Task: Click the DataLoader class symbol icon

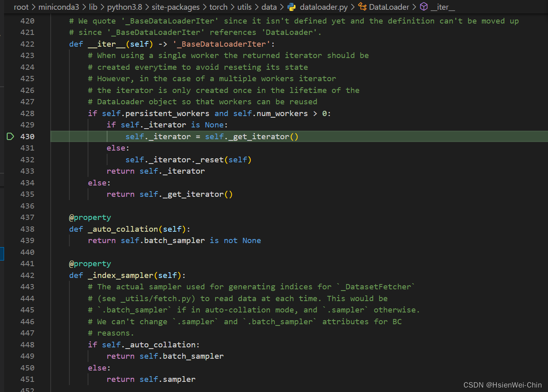Action: (x=362, y=7)
